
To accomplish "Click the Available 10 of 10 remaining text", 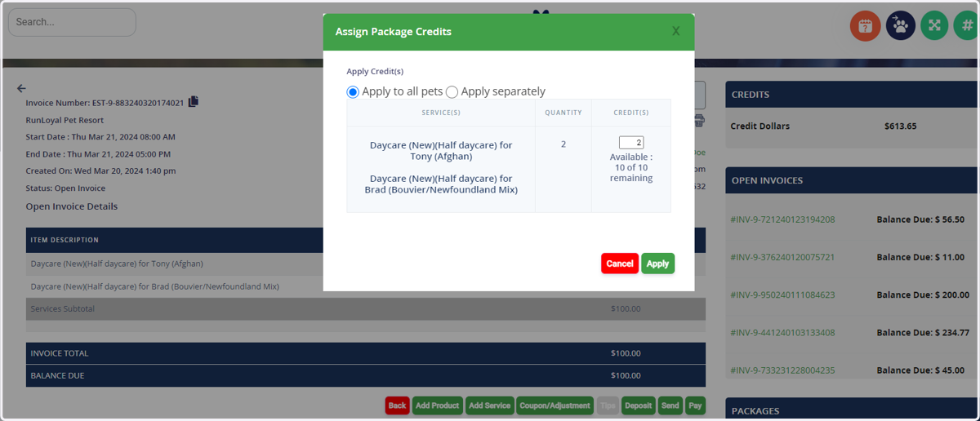I will (x=631, y=167).
